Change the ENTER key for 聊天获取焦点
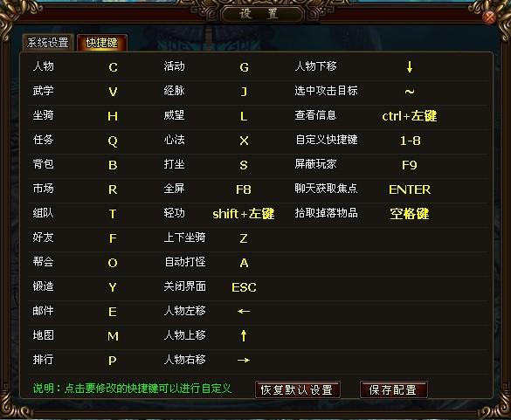Viewport: 511px width, 420px height. [x=410, y=189]
